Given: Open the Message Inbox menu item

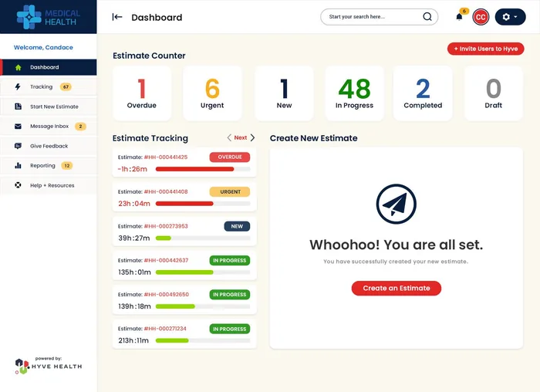Looking at the screenshot, I should click(x=49, y=127).
